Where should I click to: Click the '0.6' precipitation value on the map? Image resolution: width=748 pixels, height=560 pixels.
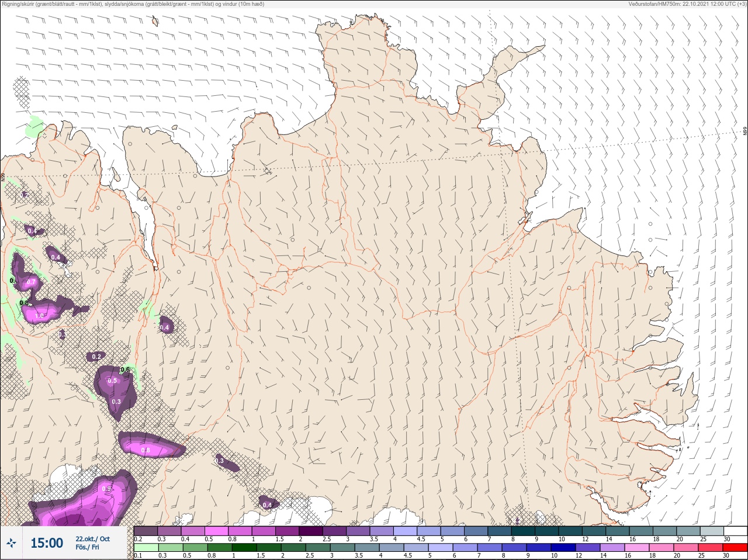124,369
